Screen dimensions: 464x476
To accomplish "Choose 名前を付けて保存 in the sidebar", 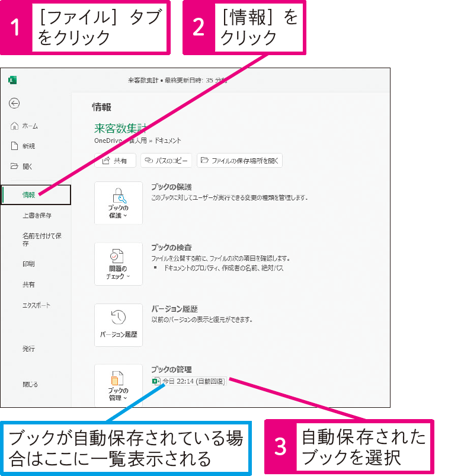I will point(42,239).
